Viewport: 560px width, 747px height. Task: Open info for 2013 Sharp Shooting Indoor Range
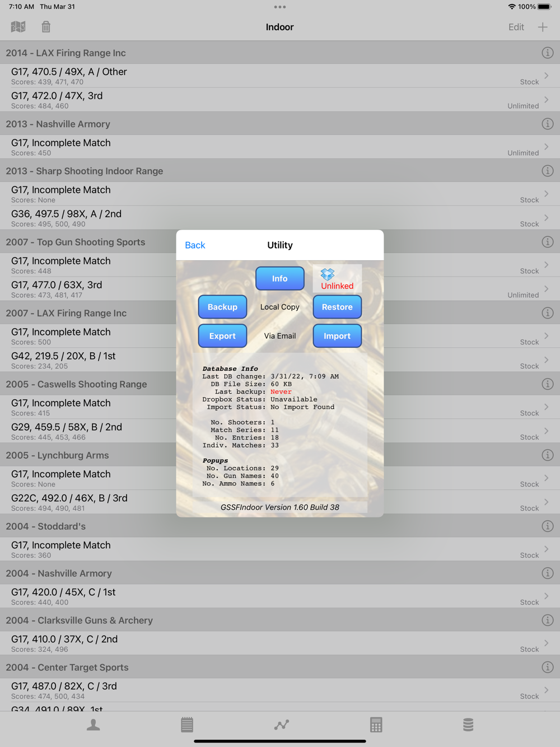coord(548,171)
